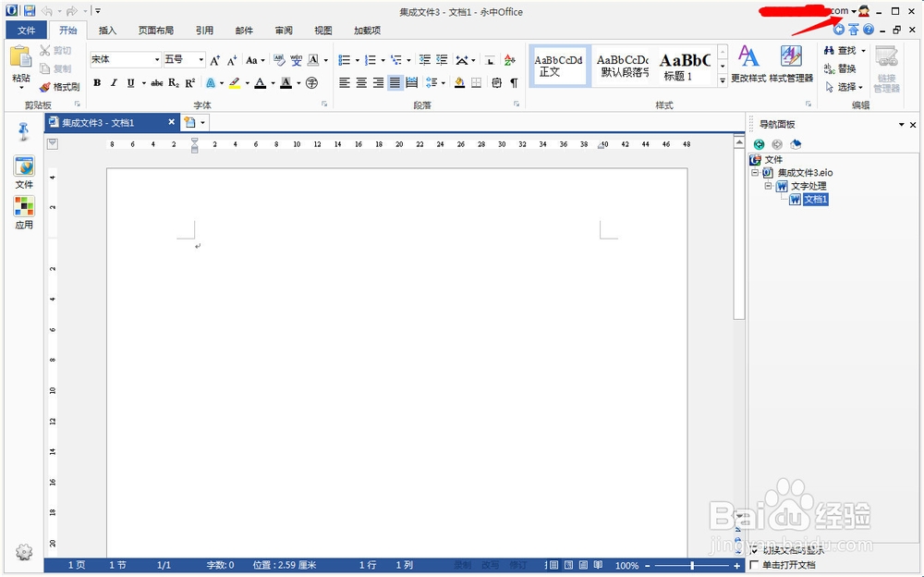Viewport: 924px width, 577px height.
Task: Click the justify alignment icon
Action: tap(395, 83)
